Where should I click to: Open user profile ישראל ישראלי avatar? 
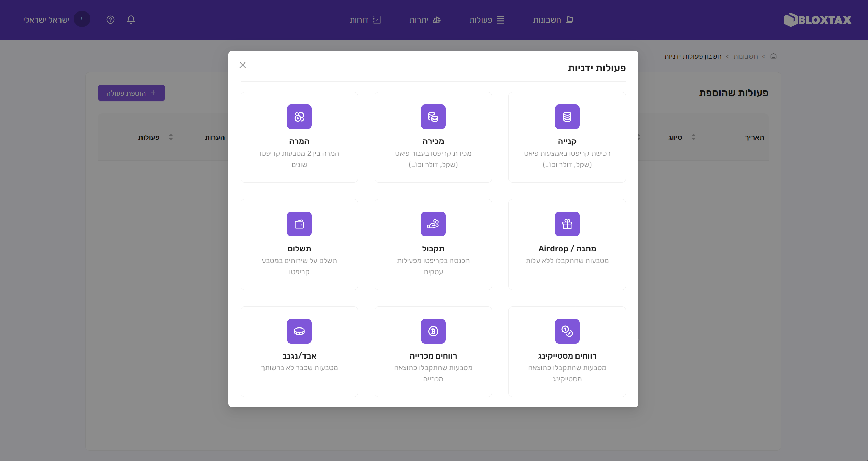(x=82, y=19)
